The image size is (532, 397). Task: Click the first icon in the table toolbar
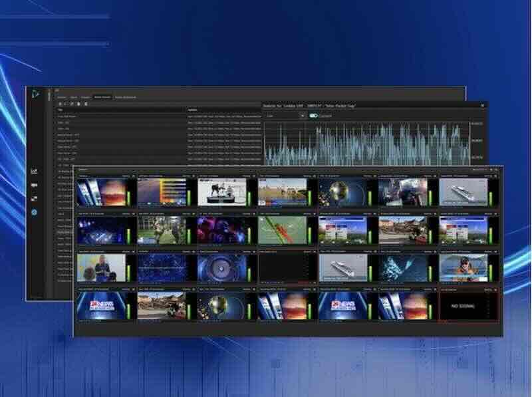point(61,104)
